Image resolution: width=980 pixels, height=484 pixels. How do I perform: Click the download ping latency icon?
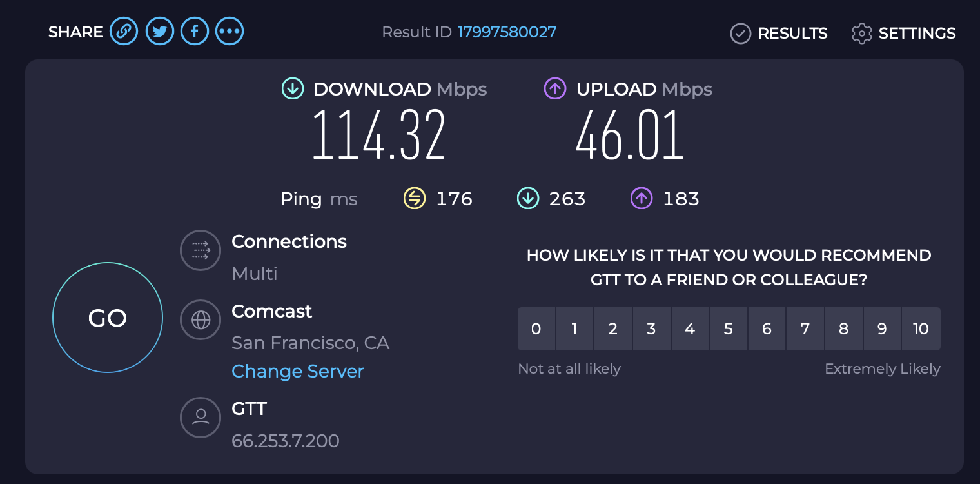tap(528, 199)
